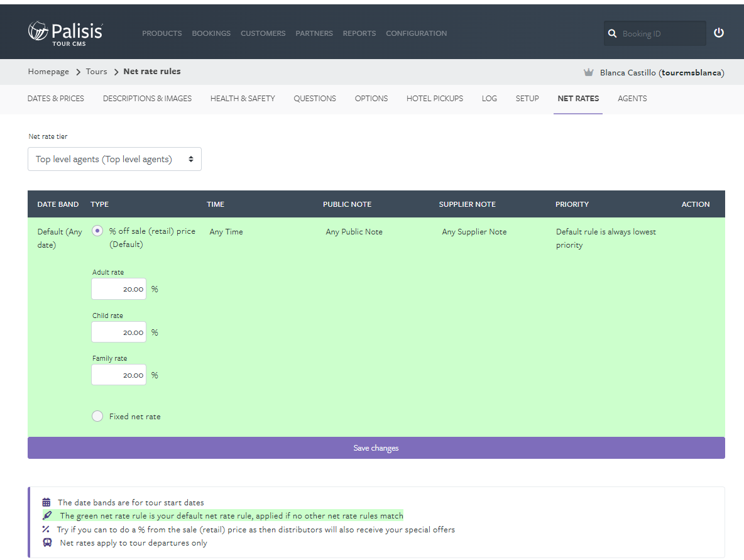744x560 pixels.
Task: Open the Partners menu
Action: pyautogui.click(x=314, y=33)
